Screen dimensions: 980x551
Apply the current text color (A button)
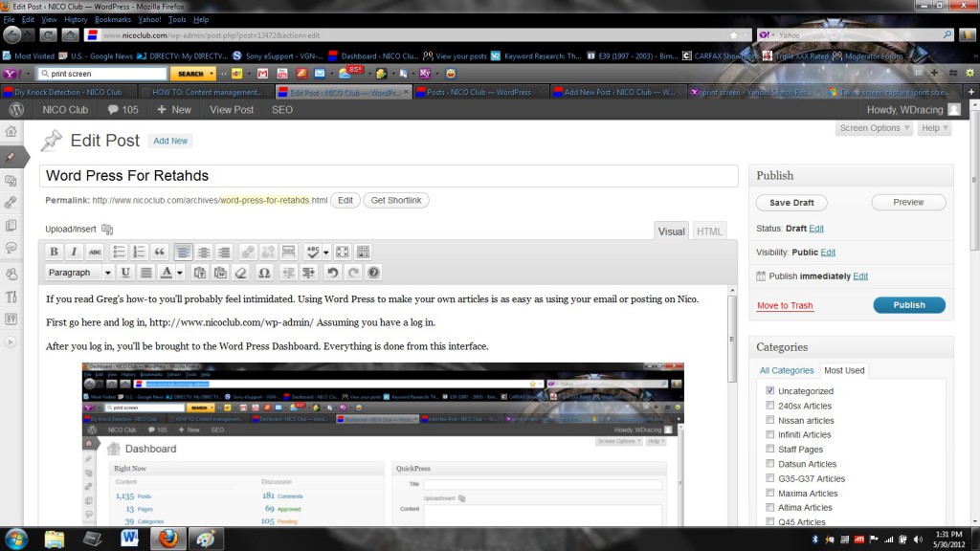pyautogui.click(x=167, y=273)
